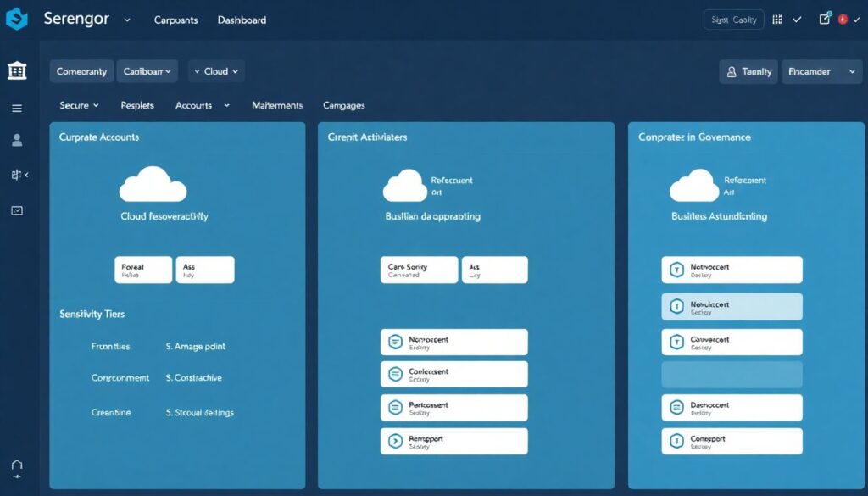Open the hamburger list icon in the sidebar
Screen dimensions: 868x496
17,108
